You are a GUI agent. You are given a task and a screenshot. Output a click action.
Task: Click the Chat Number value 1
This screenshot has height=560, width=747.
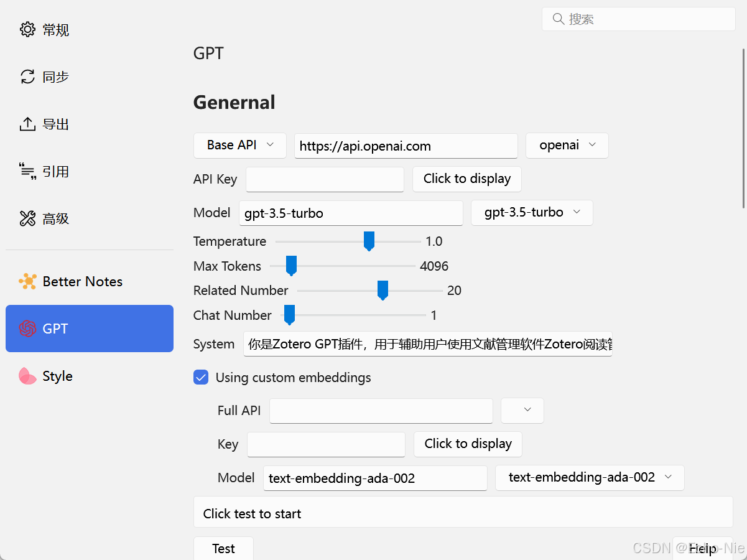click(x=434, y=315)
